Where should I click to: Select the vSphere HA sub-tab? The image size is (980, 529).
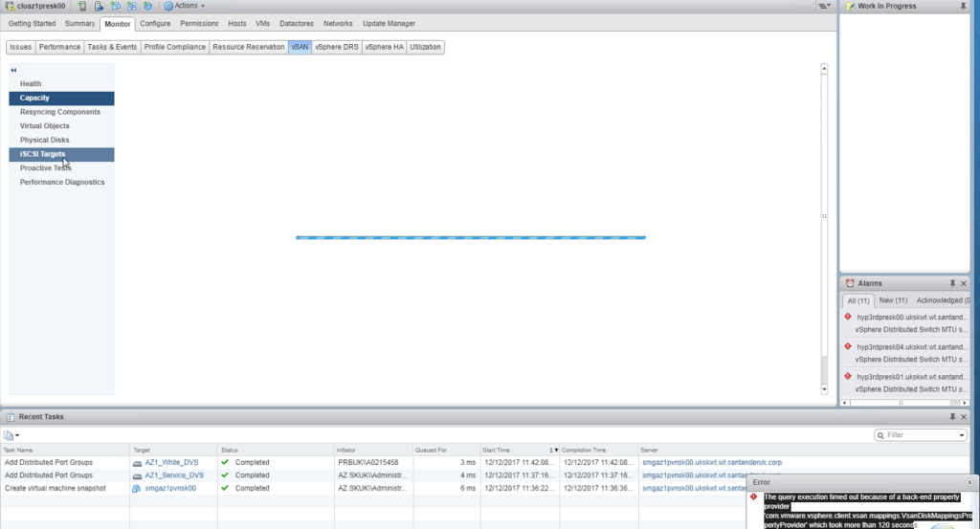[384, 46]
